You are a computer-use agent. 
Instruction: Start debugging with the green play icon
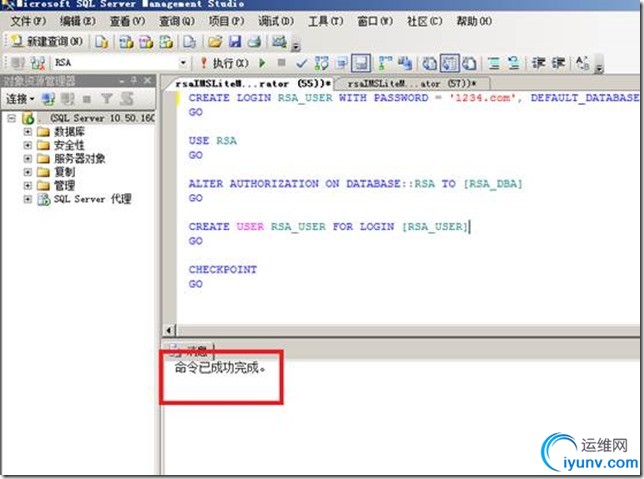(262, 63)
